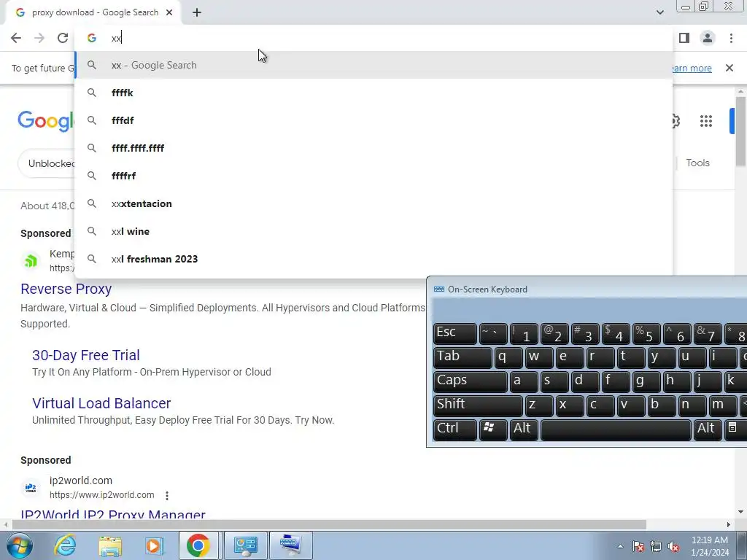Choose the 'xxxtentacion' suggestion
Viewport: 747px width, 560px height.
click(x=373, y=204)
